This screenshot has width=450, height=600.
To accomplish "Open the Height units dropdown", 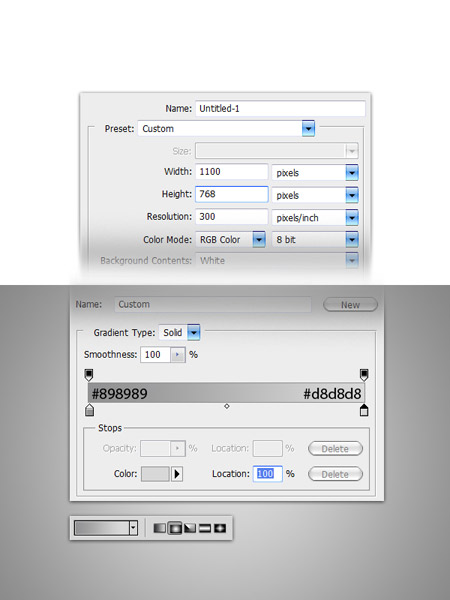I will 352,195.
